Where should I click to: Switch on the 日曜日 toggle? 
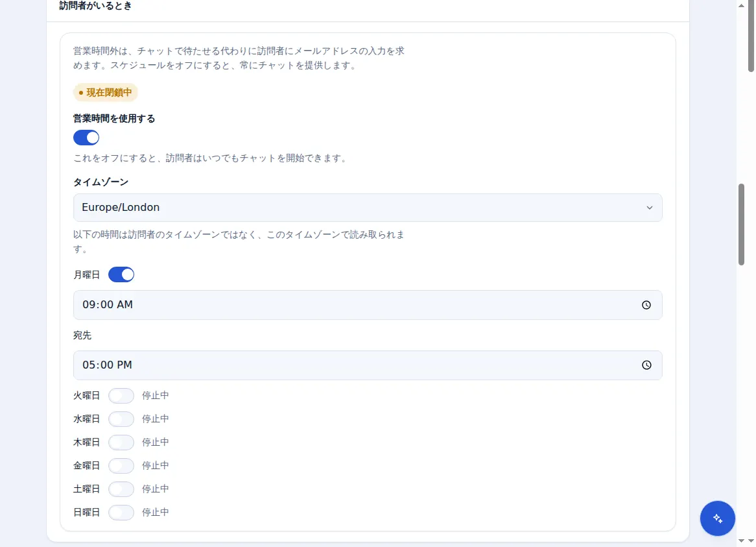[x=121, y=512]
